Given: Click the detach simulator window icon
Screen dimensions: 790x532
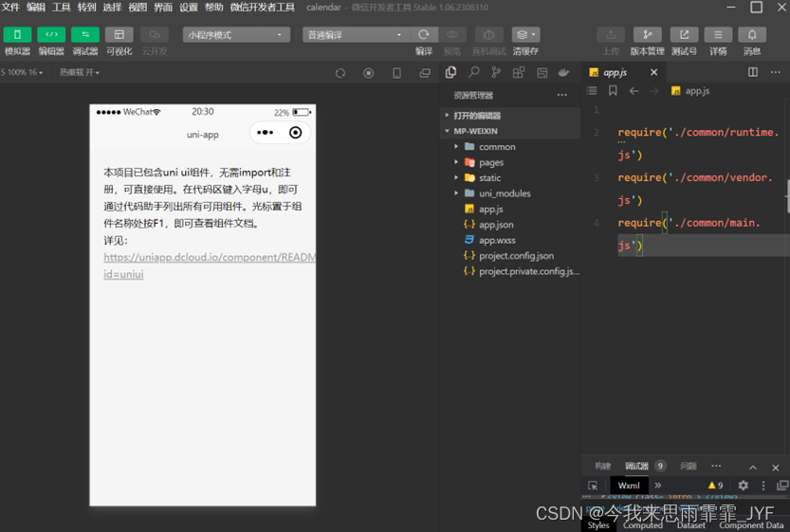Looking at the screenshot, I should (x=425, y=73).
